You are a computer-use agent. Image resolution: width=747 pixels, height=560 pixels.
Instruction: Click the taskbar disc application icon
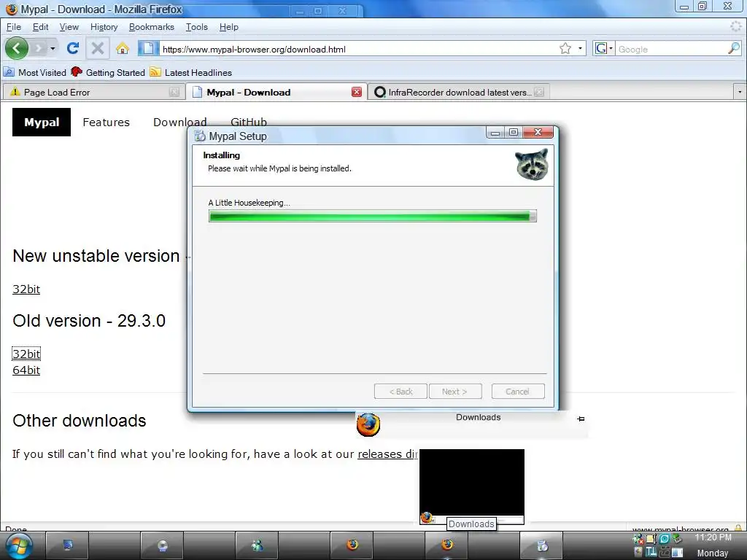pos(162,545)
